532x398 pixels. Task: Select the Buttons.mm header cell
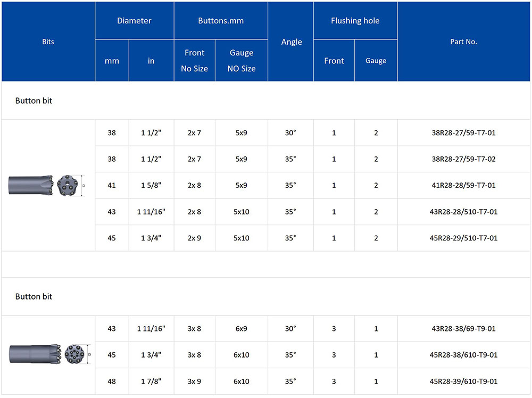[x=221, y=21]
